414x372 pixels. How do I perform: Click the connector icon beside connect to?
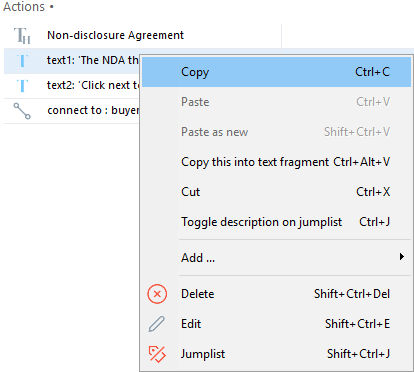[x=22, y=111]
